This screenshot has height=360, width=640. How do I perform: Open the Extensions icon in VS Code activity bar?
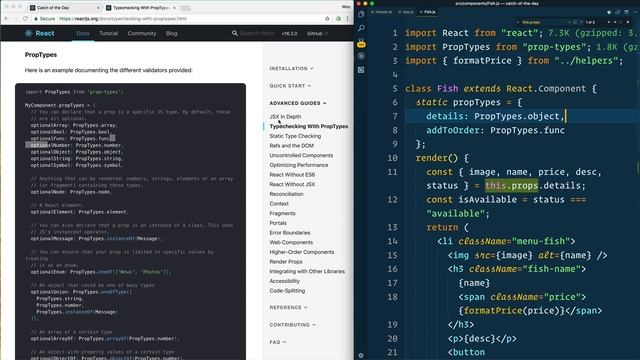click(361, 70)
